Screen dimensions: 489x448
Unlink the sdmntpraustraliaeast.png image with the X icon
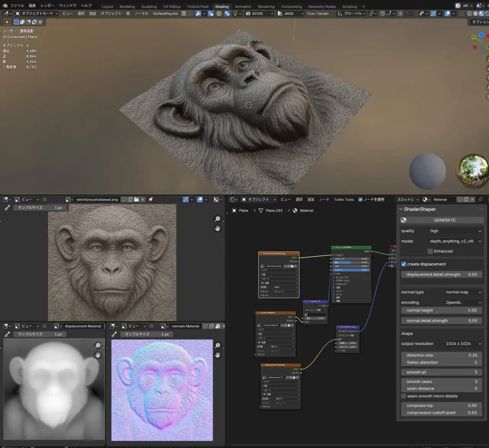143,199
